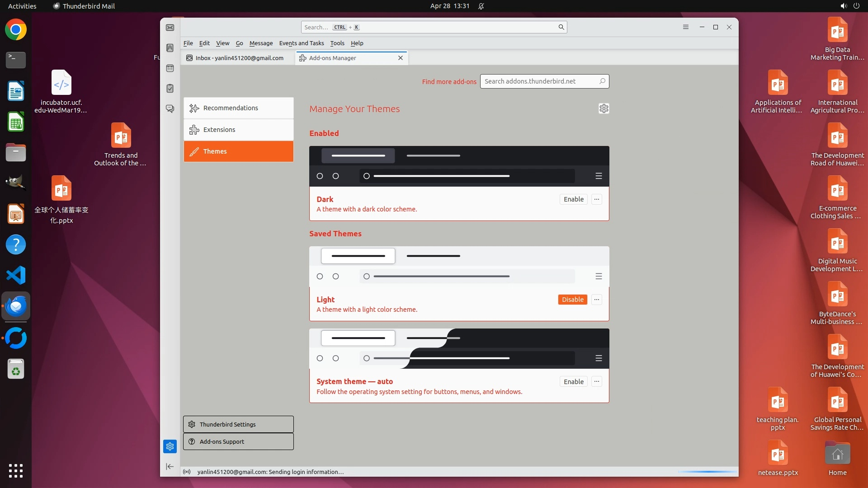Collapse the spaces toolbar with arrow icon
This screenshot has width=868, height=488.
170,466
